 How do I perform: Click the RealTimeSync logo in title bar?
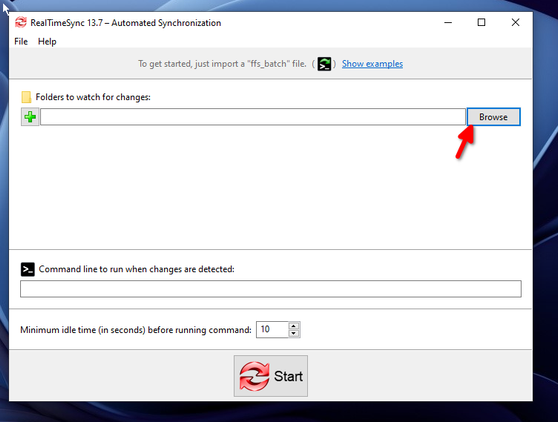[21, 22]
